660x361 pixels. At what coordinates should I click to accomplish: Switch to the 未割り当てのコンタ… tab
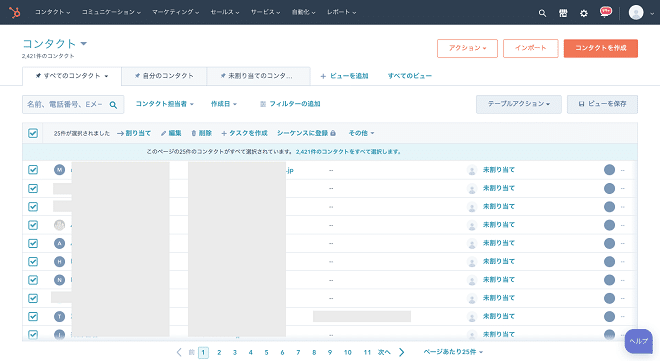pos(258,76)
